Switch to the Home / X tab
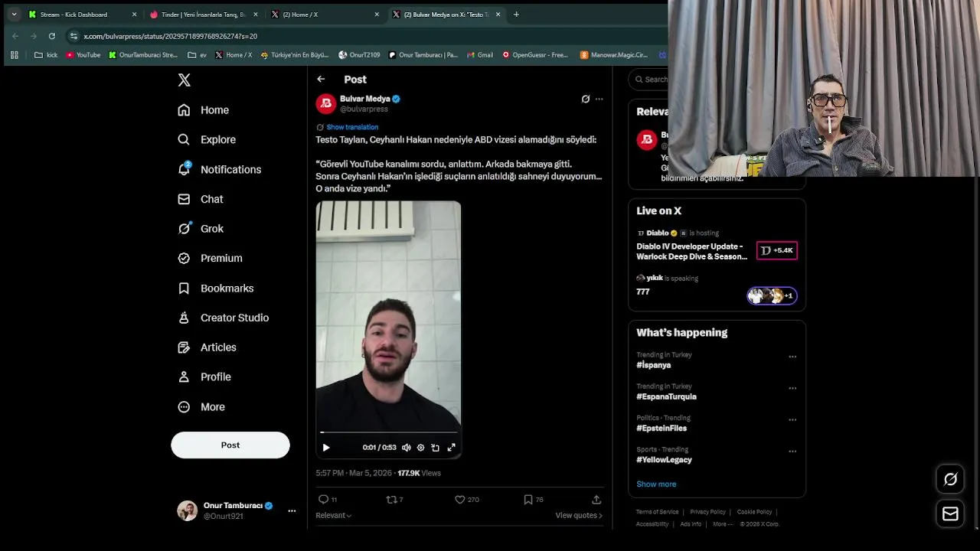The width and height of the screenshot is (980, 551). pyautogui.click(x=325, y=15)
